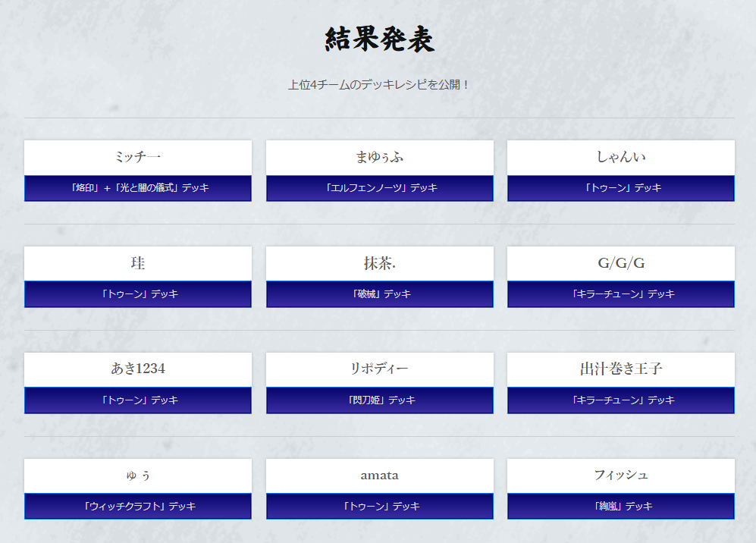Screen dimensions: 756x543
Task: Click the player name 珪
Action: tap(138, 263)
